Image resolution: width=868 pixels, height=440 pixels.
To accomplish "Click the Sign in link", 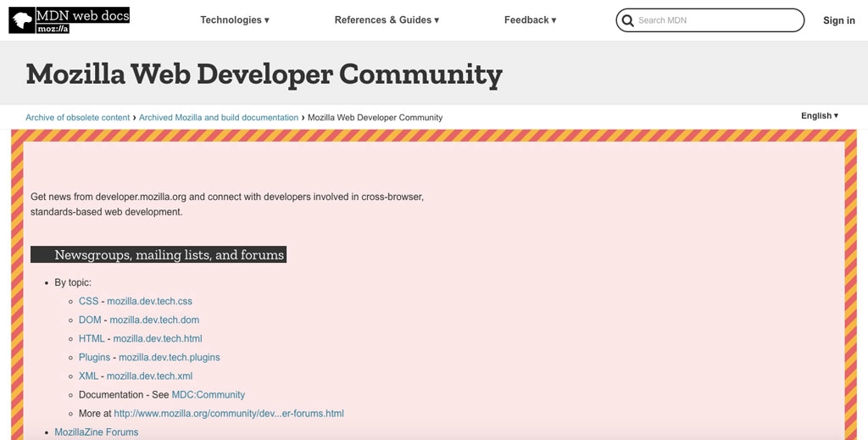I will tap(838, 20).
